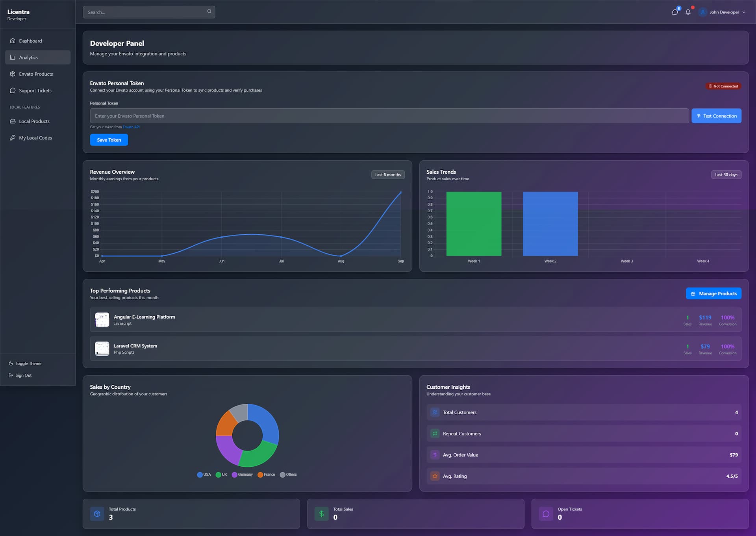Focus the Envato Personal Token input field
756x536 pixels.
(x=389, y=116)
